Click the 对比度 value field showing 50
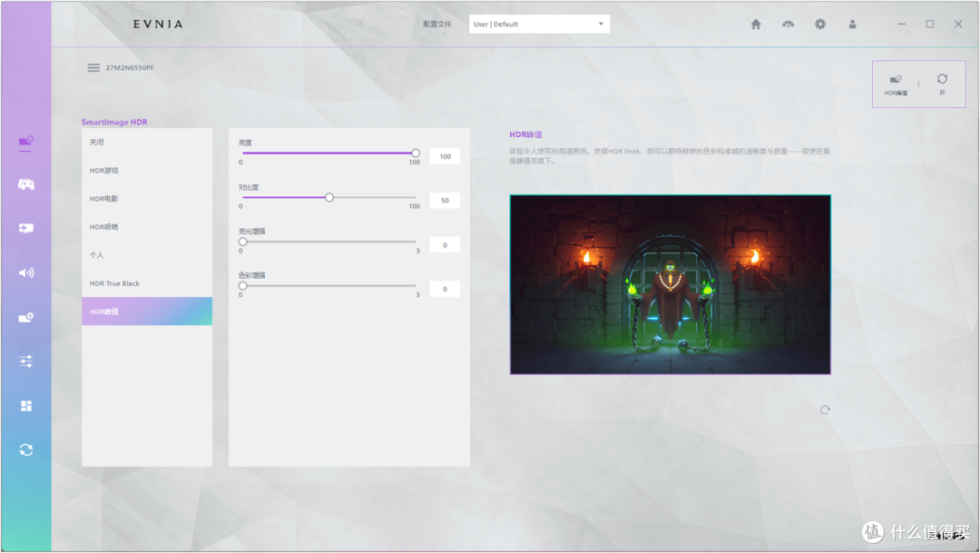Viewport: 980px width, 553px height. [x=445, y=200]
